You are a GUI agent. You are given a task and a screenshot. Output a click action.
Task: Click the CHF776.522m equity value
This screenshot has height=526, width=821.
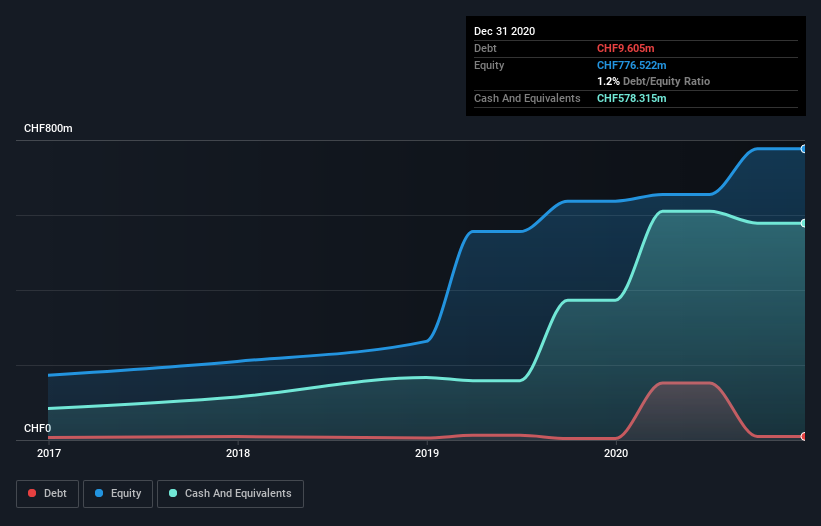click(x=631, y=65)
